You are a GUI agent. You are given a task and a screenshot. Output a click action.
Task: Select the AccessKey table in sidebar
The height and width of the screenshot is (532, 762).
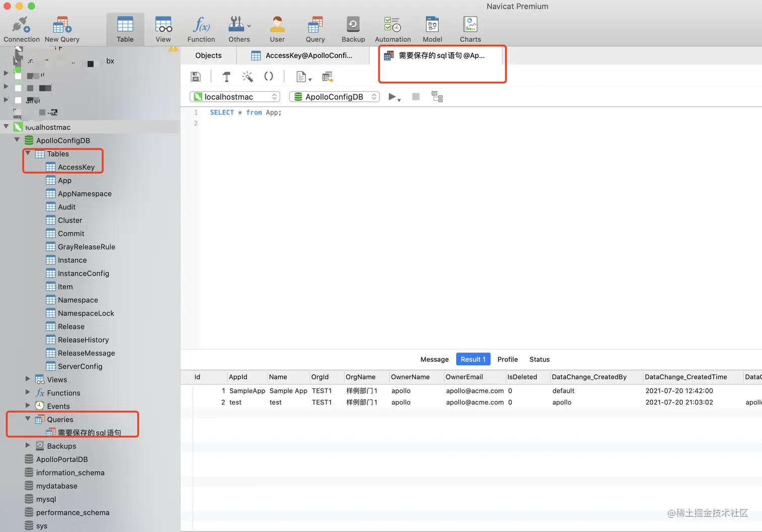(x=76, y=167)
